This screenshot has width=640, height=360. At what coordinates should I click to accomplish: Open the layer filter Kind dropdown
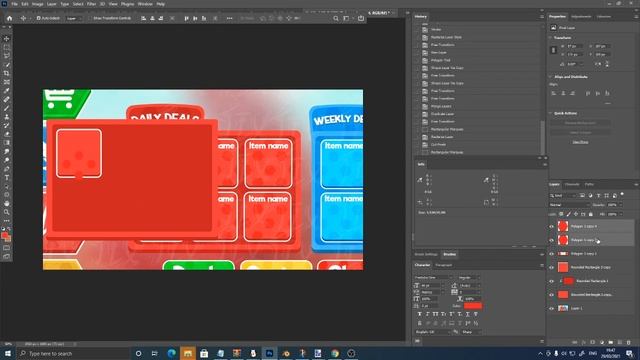click(563, 196)
